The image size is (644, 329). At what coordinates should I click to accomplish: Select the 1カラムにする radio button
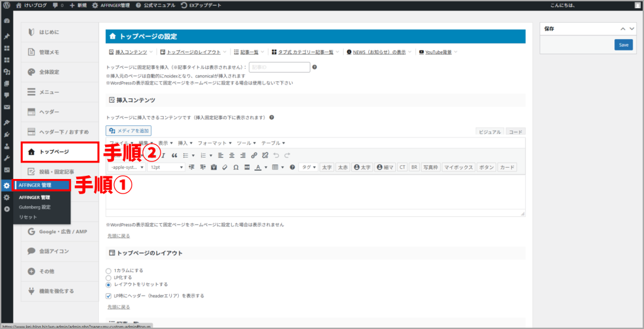click(x=109, y=270)
